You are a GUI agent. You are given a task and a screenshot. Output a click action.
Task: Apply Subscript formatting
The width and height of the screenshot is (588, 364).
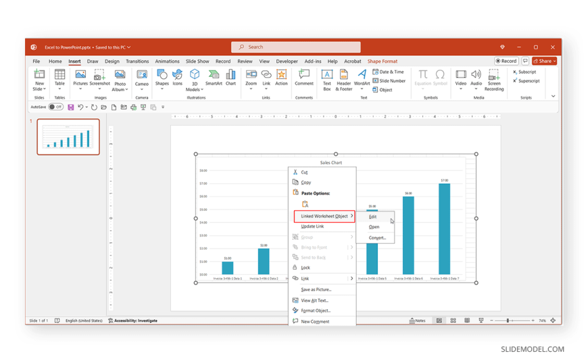point(524,72)
